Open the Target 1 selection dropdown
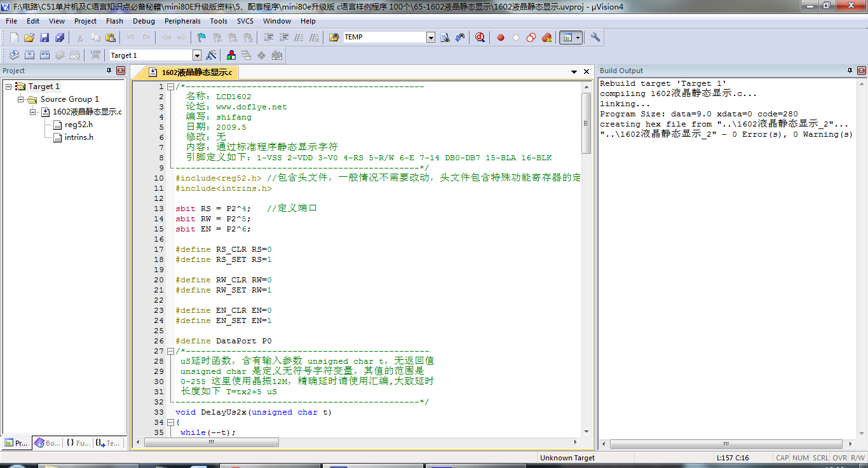The width and height of the screenshot is (868, 468). point(196,55)
